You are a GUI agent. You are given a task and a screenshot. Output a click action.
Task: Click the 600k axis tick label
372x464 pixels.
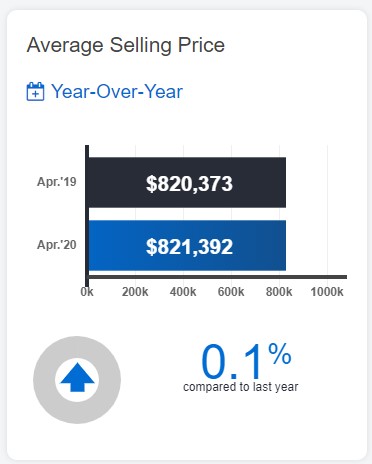(231, 292)
